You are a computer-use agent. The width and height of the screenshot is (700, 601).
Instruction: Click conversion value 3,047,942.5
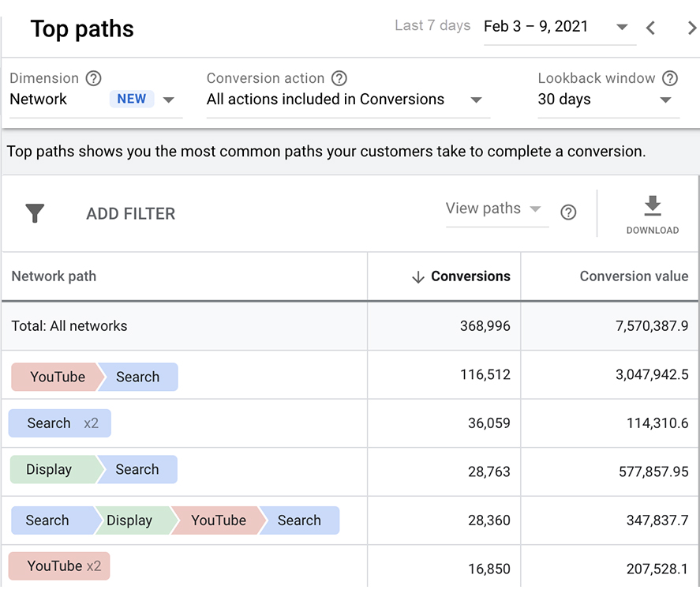(x=652, y=374)
